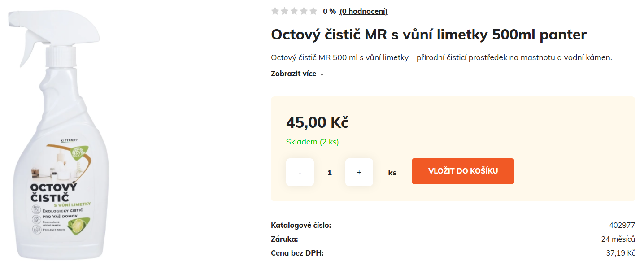Decrease quantity with the minus button
The image size is (644, 261).
(300, 172)
